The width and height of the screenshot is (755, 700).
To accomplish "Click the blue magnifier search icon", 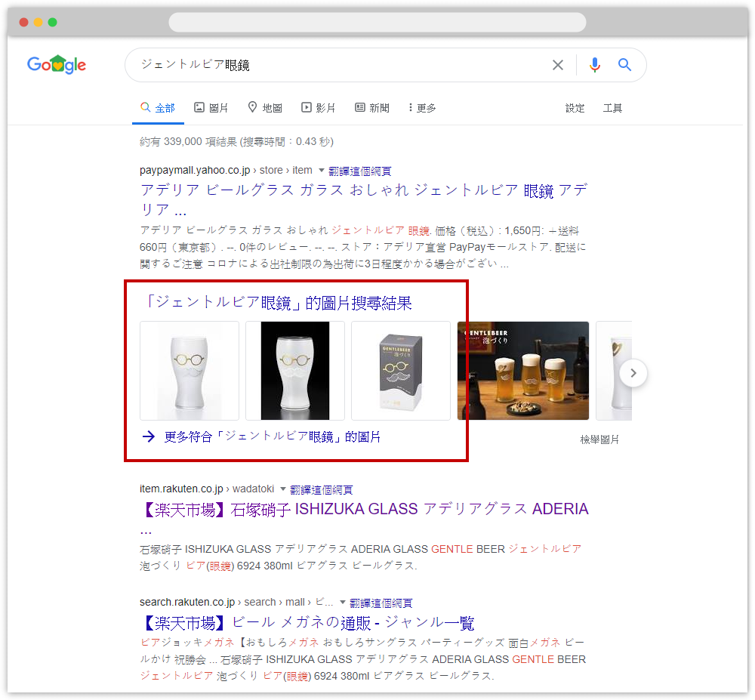I will click(624, 64).
